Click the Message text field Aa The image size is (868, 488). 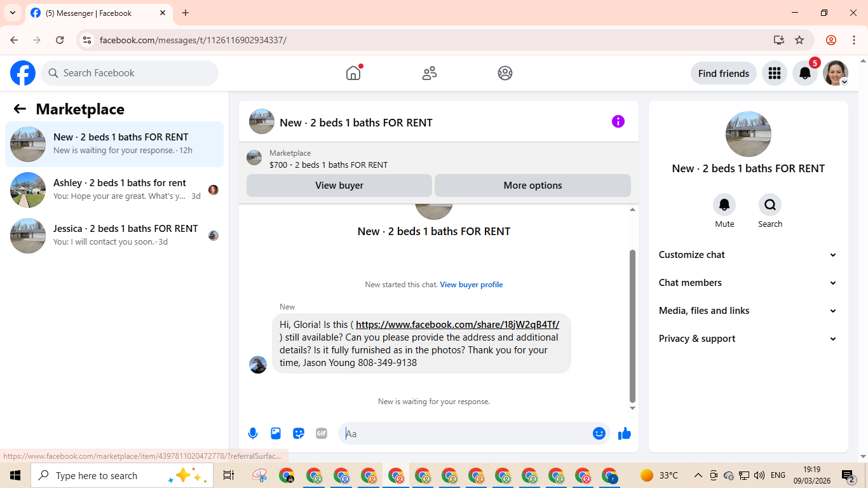466,433
